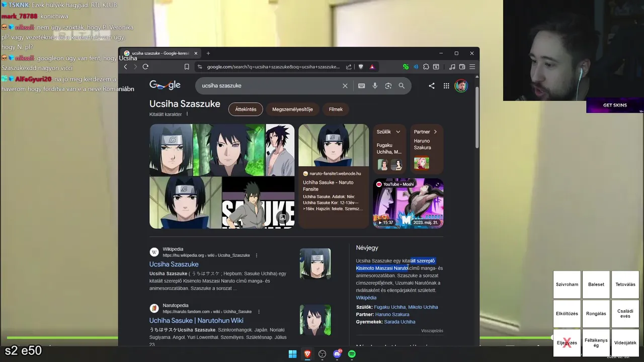
Task: Click the browser address bar URL
Action: (x=273, y=67)
